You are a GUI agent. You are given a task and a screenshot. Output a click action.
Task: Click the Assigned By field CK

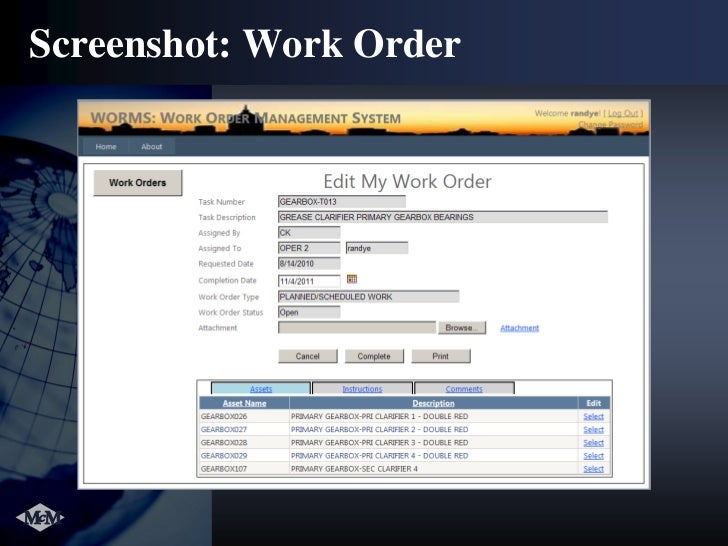(309, 233)
